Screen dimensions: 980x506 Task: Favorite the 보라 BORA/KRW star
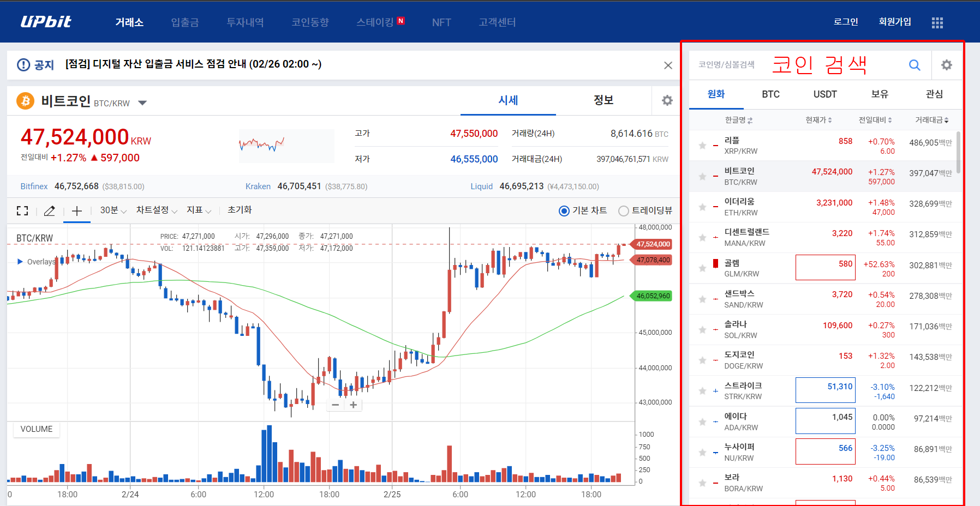[702, 483]
